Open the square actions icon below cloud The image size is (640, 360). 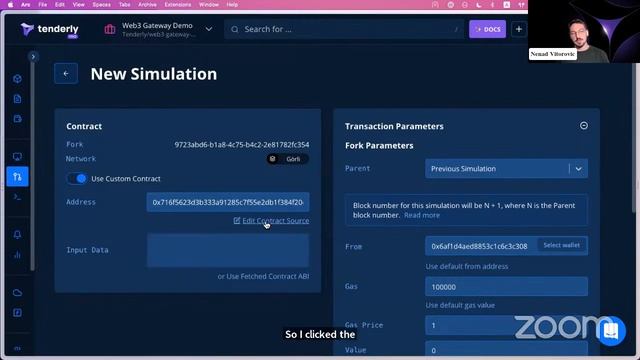[17, 313]
